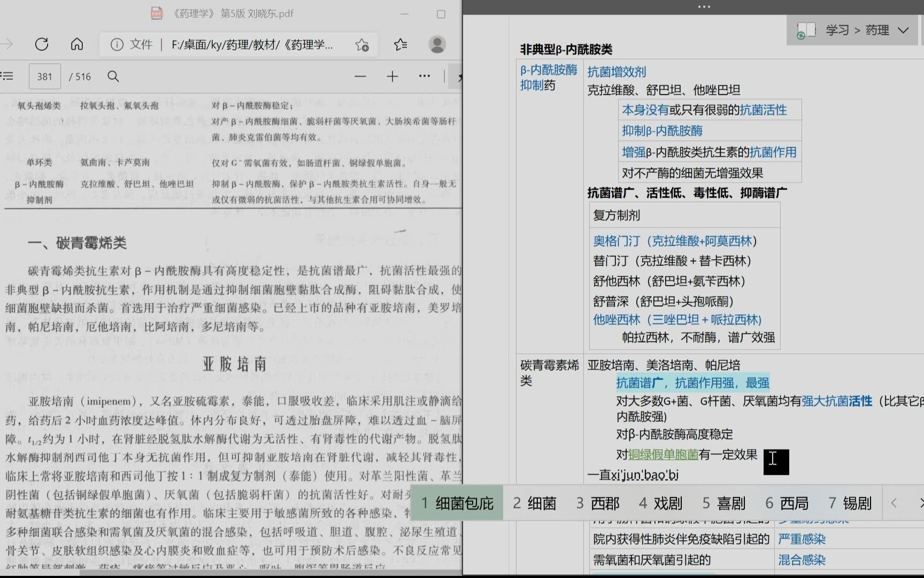Screen dimensions: 924x578
Task: Search within the PDF document
Action: click(x=113, y=77)
